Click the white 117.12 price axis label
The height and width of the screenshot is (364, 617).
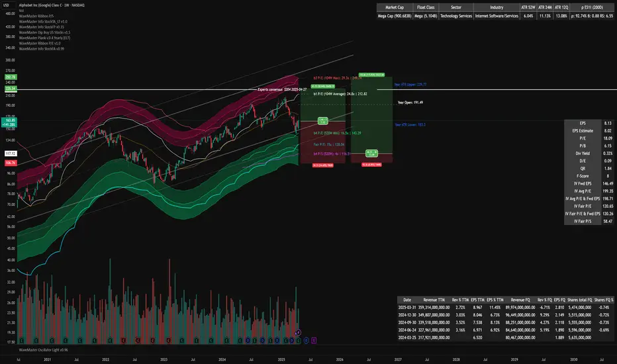[x=10, y=154]
